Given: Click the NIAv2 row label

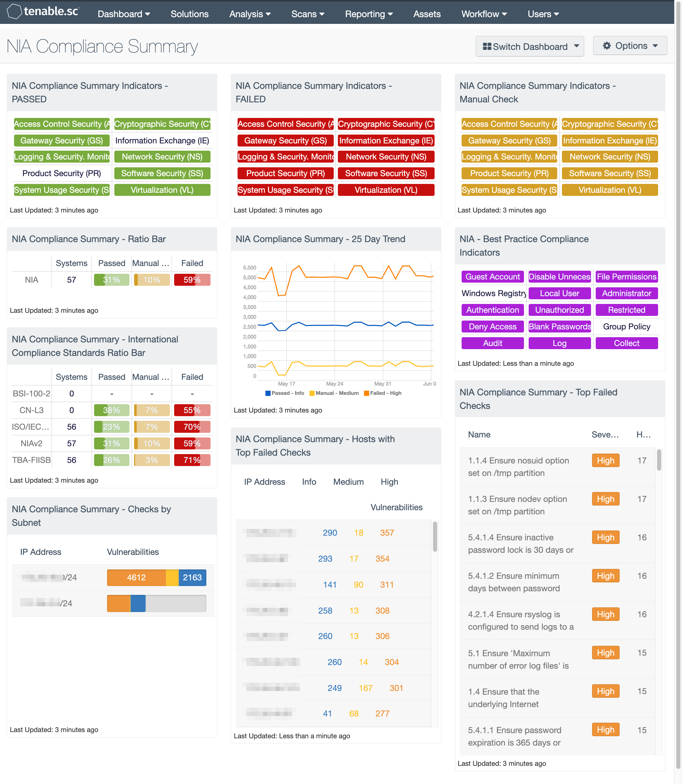Looking at the screenshot, I should [x=32, y=443].
